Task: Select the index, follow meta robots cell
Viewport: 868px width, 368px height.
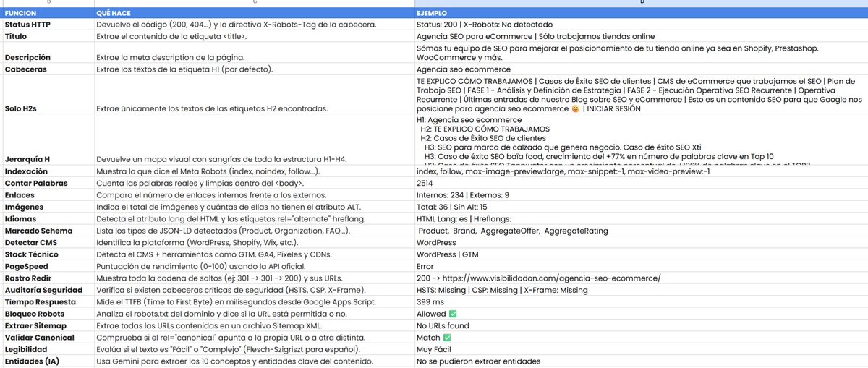Action: pyautogui.click(x=641, y=171)
